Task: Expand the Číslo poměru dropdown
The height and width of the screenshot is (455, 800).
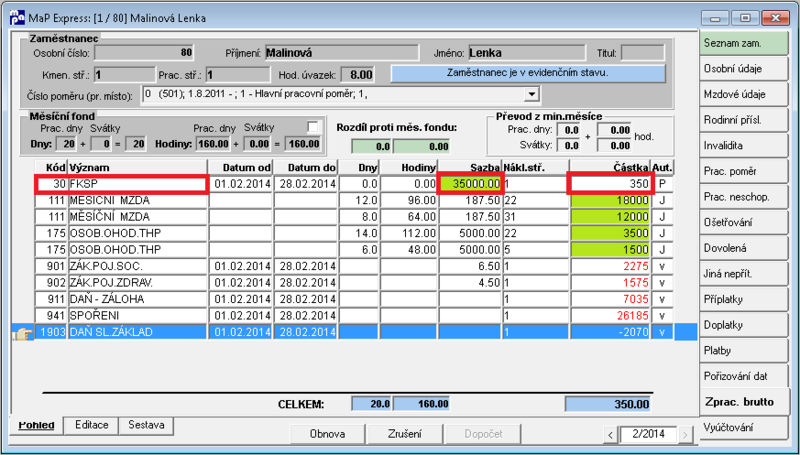Action: coord(532,94)
